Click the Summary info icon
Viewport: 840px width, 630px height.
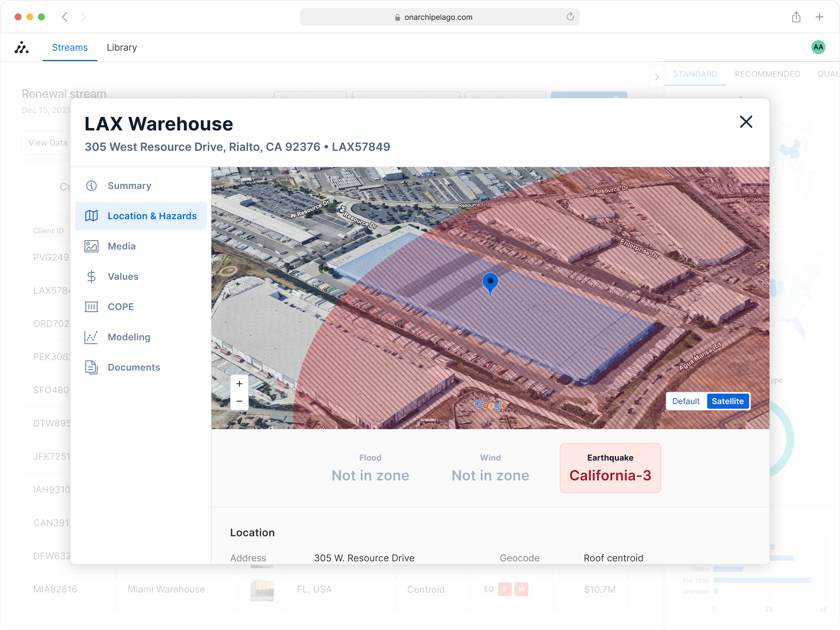pos(91,185)
